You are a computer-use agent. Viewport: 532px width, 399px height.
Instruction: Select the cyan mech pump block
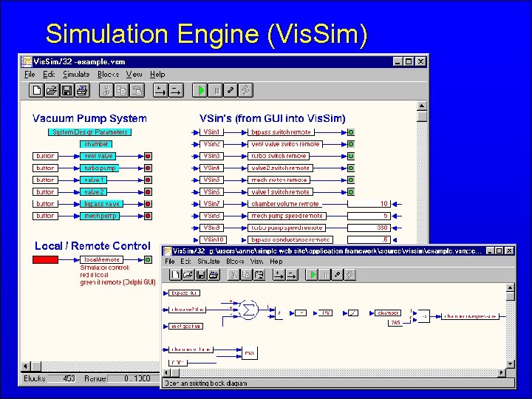(100, 216)
